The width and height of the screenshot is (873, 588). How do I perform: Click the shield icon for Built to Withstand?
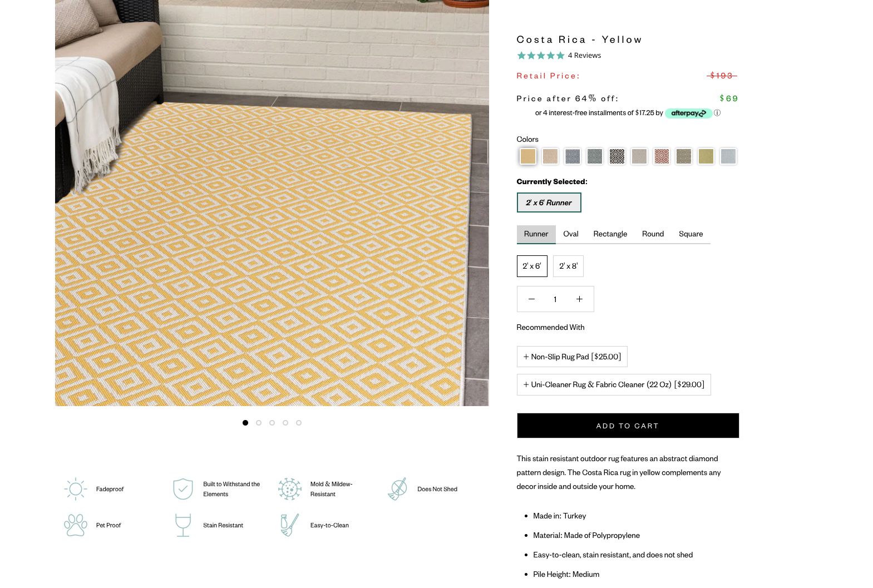[x=183, y=489]
